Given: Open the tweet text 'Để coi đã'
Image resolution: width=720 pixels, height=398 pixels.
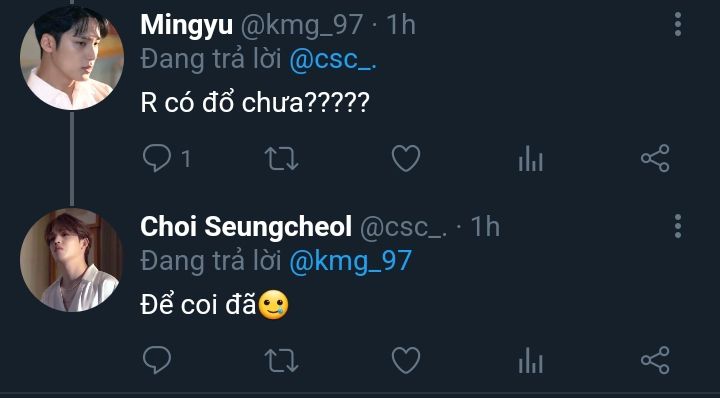Looking at the screenshot, I should (x=198, y=305).
